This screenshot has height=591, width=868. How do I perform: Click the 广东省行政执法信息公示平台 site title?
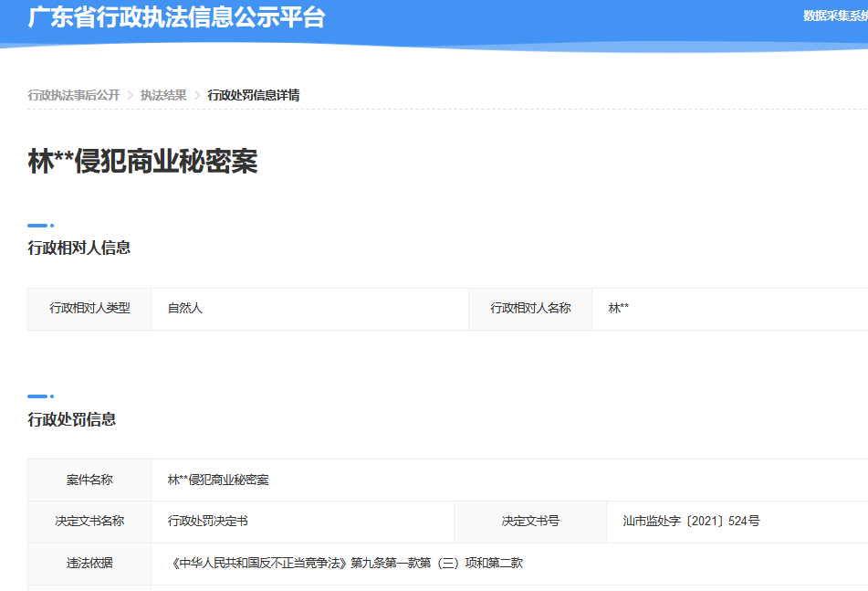[x=176, y=16]
